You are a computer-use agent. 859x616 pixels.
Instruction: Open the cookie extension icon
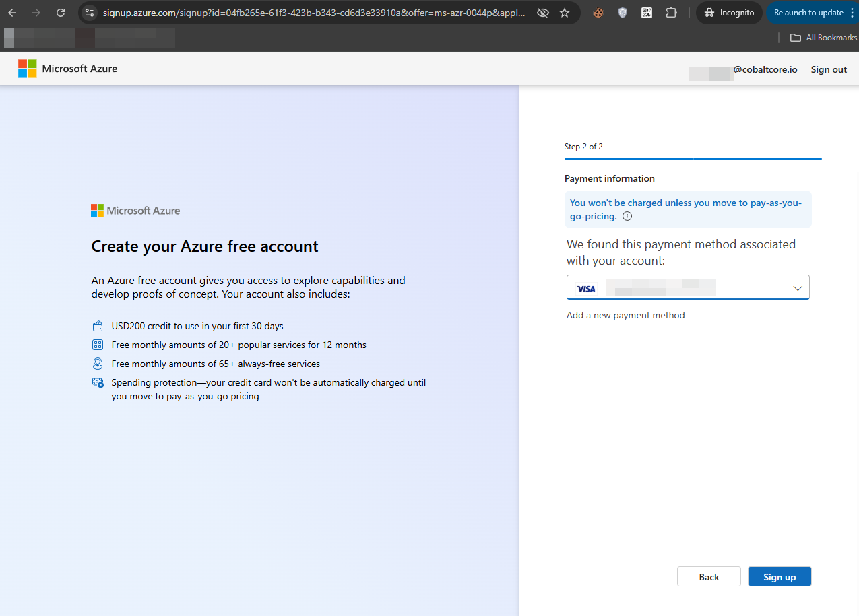(598, 13)
